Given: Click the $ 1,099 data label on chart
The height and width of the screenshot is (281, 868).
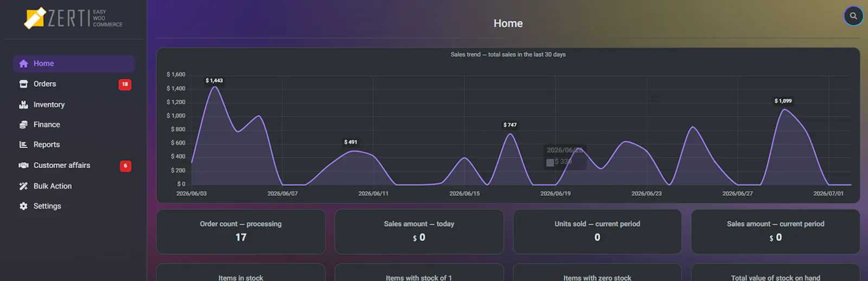Looking at the screenshot, I should 783,101.
